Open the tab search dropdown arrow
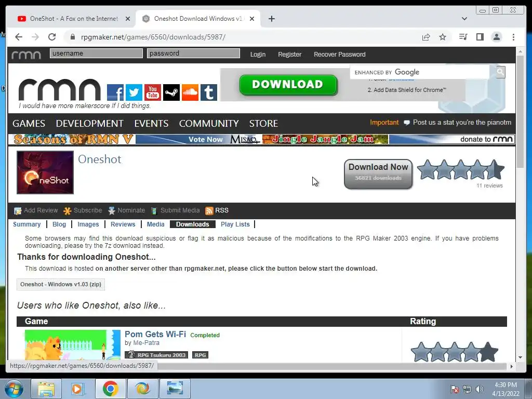 (x=464, y=19)
